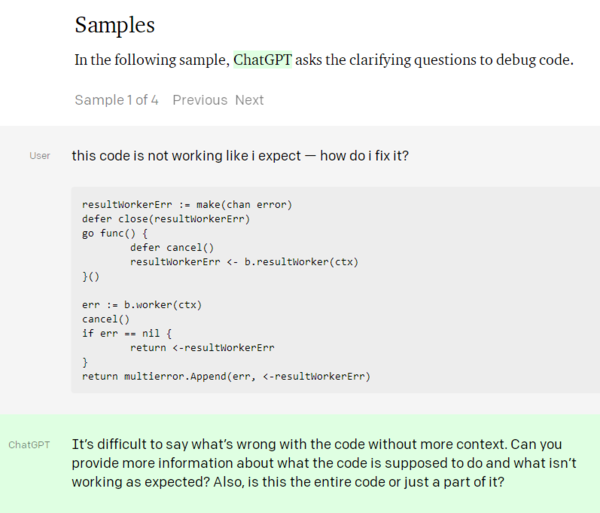Click the 'multierror.Append' return line
Viewport: 600px width, 513px height.
225,376
